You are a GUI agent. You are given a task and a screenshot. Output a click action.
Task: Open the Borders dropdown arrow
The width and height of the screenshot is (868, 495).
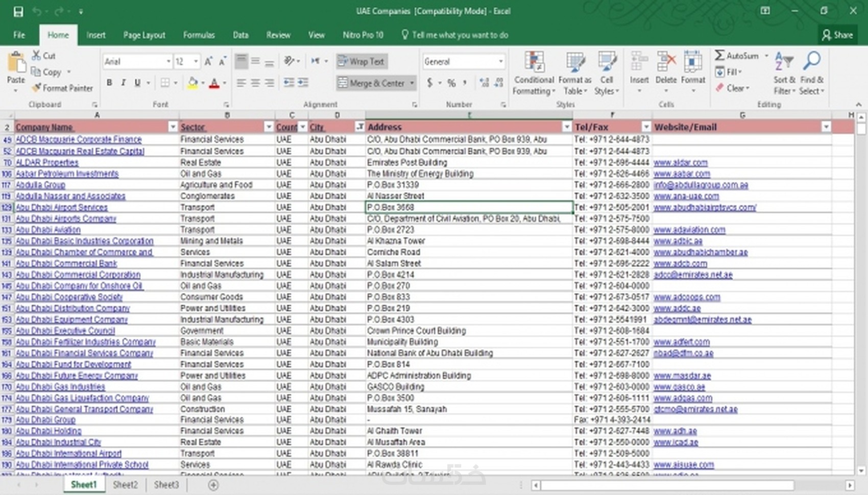[x=176, y=83]
